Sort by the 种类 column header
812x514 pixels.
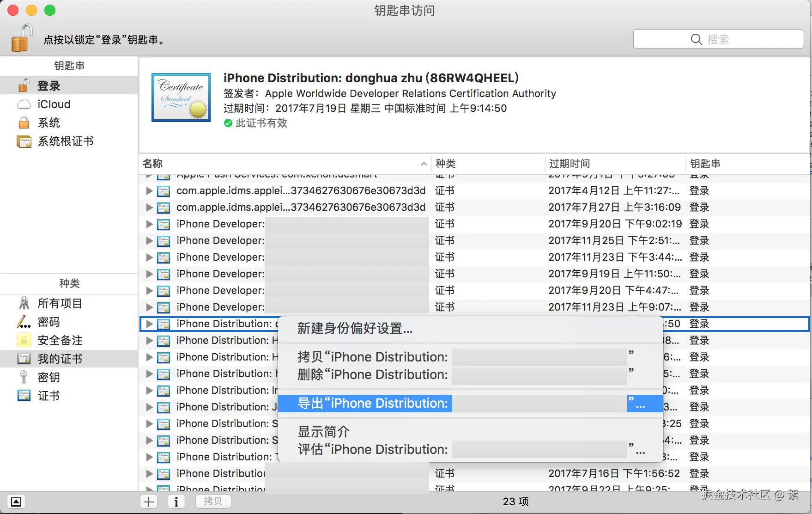click(x=488, y=164)
